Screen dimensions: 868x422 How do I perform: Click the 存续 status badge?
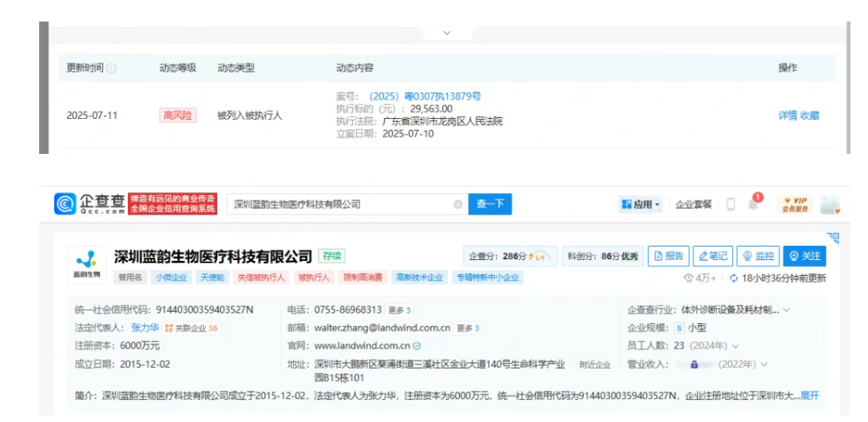(x=331, y=256)
